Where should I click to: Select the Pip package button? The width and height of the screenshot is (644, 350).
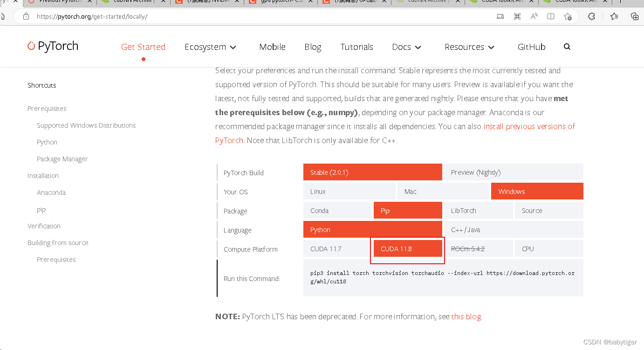pos(408,210)
